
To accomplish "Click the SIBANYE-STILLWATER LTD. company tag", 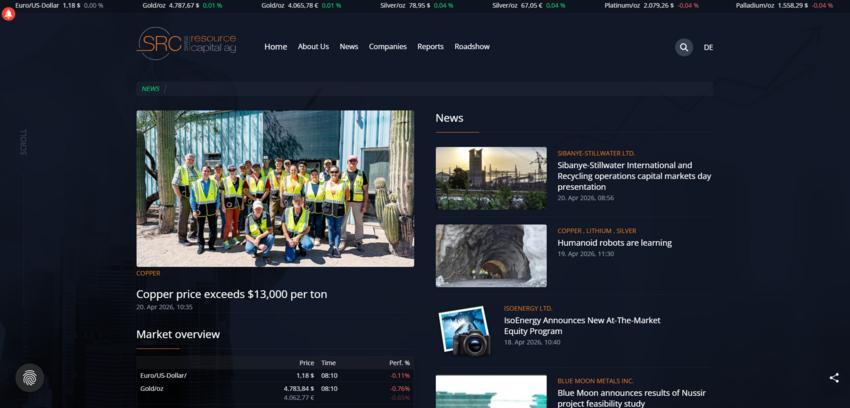I will tap(596, 153).
